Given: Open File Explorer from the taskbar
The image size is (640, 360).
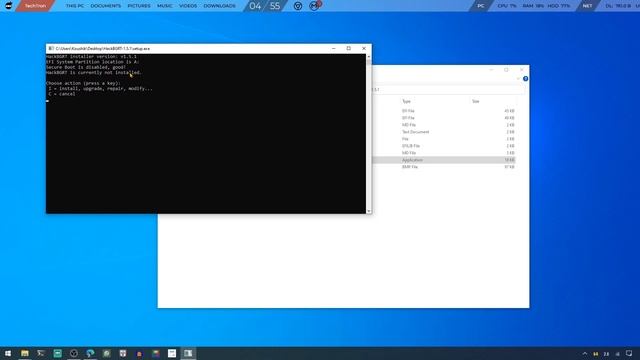Looking at the screenshot, I should point(24,353).
